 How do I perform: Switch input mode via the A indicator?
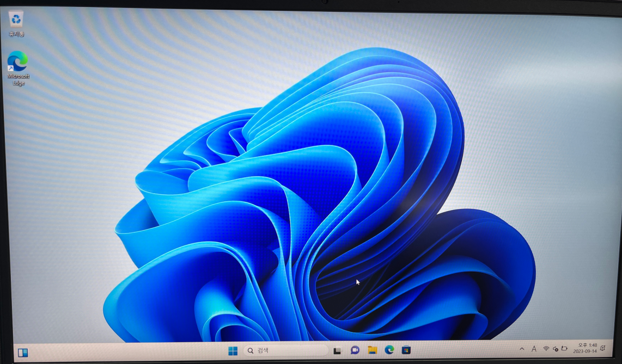coord(534,349)
